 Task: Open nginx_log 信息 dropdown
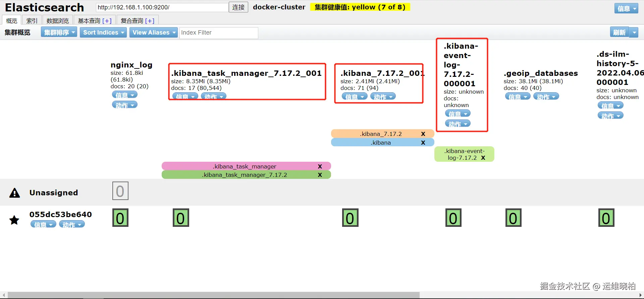click(125, 95)
